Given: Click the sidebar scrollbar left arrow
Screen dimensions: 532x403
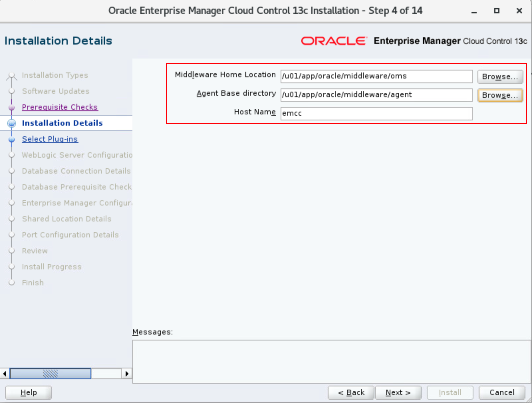Looking at the screenshot, I should pyautogui.click(x=5, y=373).
